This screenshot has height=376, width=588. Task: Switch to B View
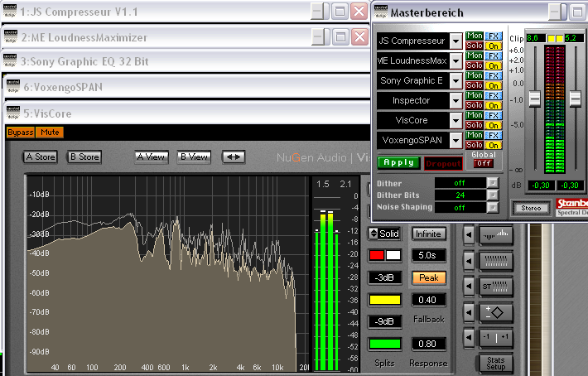pos(195,157)
